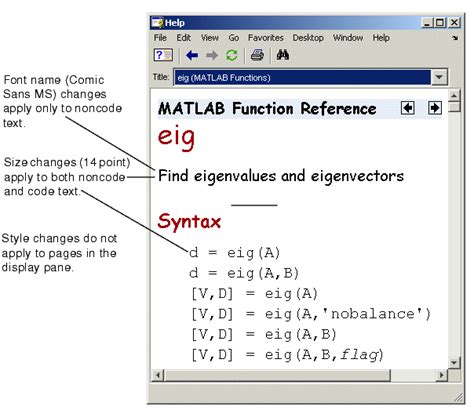Open the View menu
The image size is (474, 410).
pos(210,38)
